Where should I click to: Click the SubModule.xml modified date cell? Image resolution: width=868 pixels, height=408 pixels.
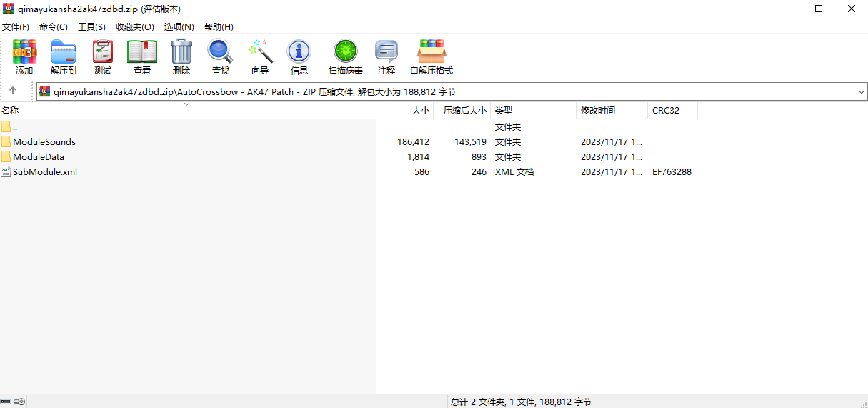click(x=612, y=171)
